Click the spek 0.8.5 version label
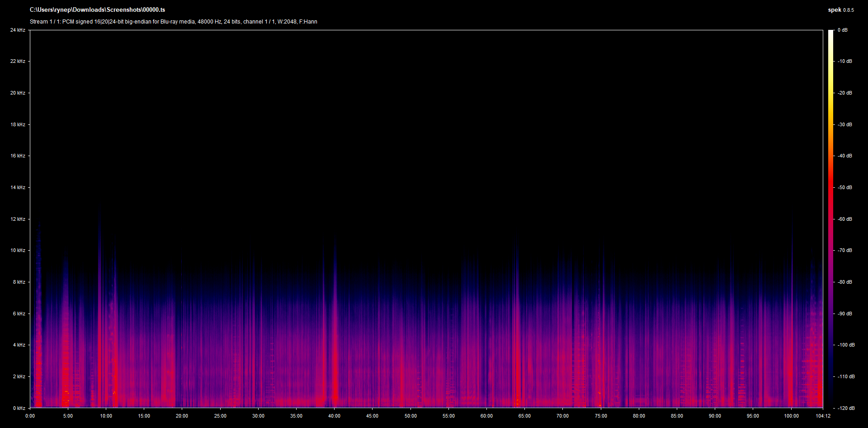868x428 pixels. [x=840, y=10]
